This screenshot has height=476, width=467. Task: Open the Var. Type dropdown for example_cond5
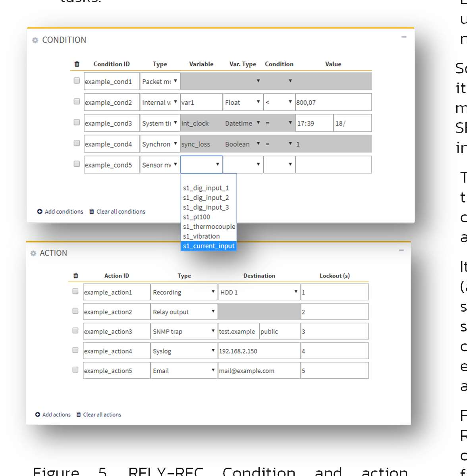click(243, 165)
